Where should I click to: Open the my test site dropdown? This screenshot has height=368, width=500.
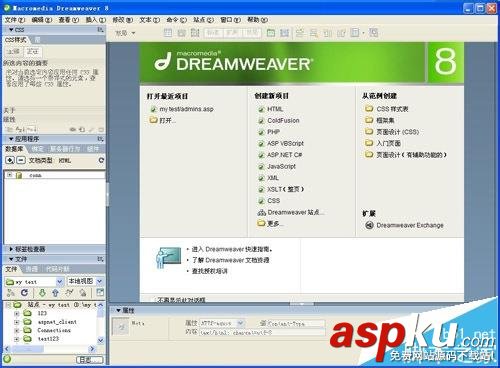[60, 282]
